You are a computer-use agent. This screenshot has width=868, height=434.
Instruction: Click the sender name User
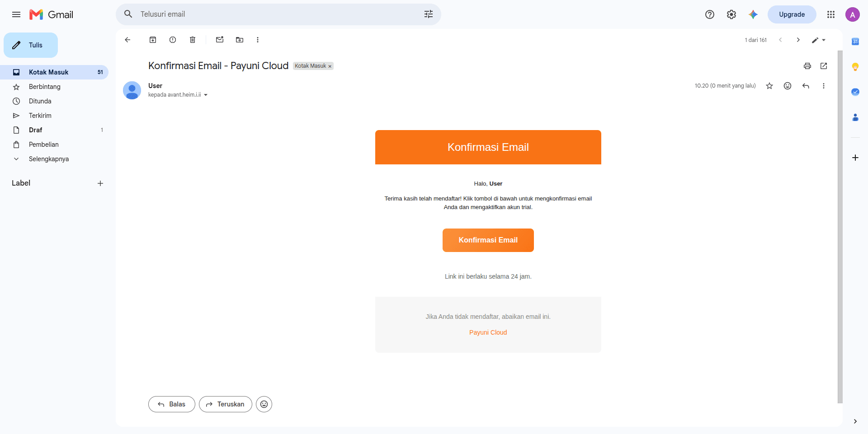pyautogui.click(x=155, y=86)
